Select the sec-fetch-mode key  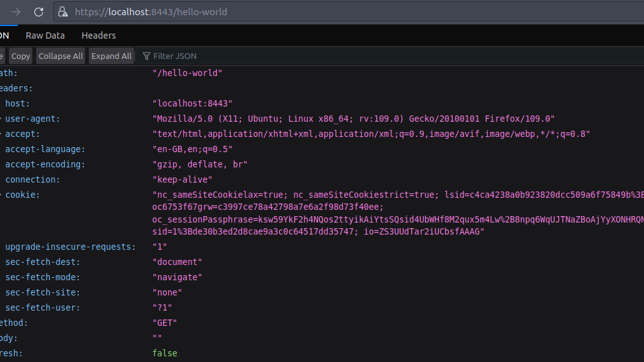point(43,277)
